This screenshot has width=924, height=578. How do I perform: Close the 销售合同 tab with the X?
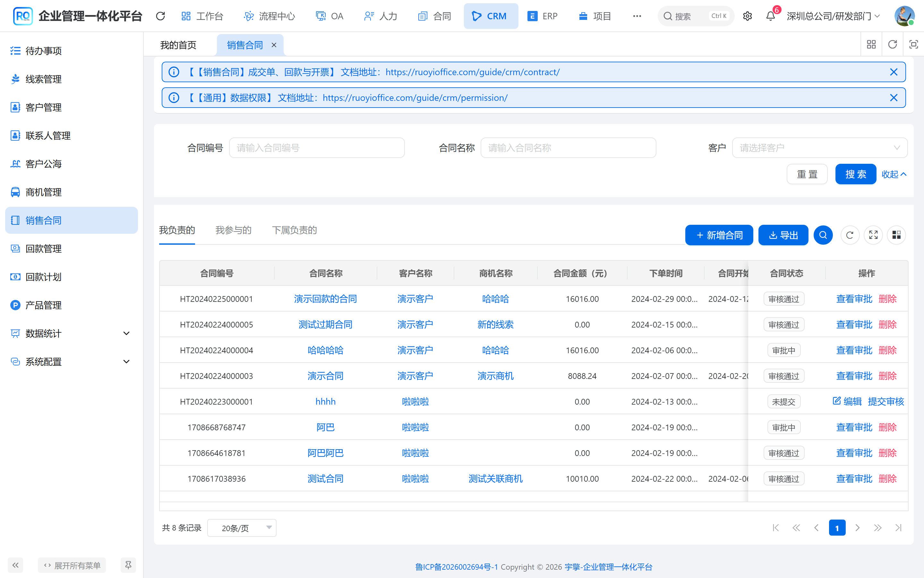[274, 45]
